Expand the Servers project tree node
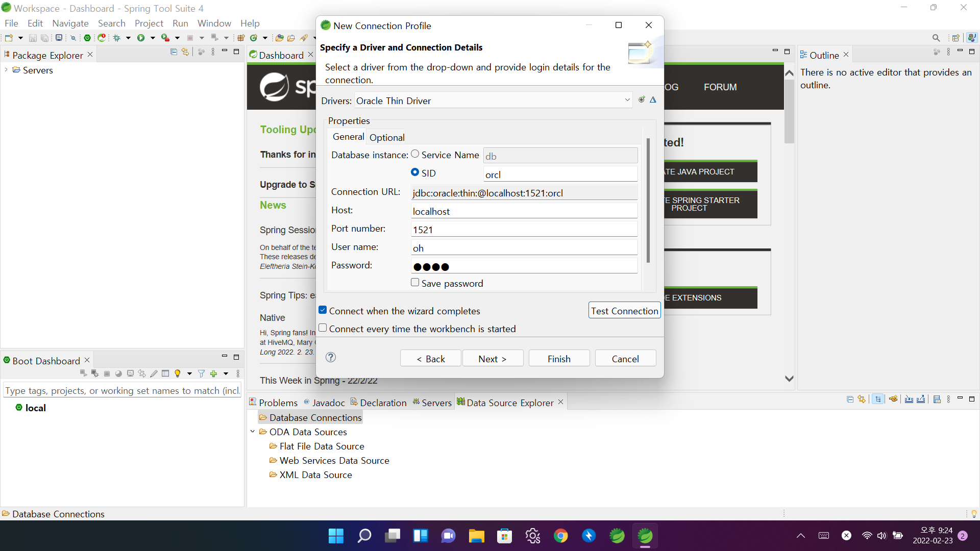The image size is (980, 551). [6, 70]
